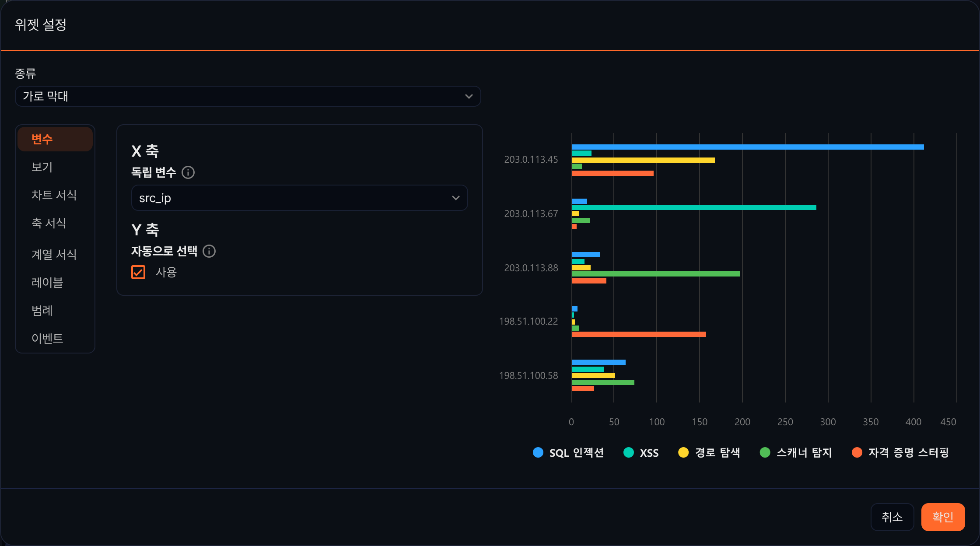980x546 pixels.
Task: Click the orange 자격 증명 스터핑 bar for 198.51.100.22
Action: point(639,334)
